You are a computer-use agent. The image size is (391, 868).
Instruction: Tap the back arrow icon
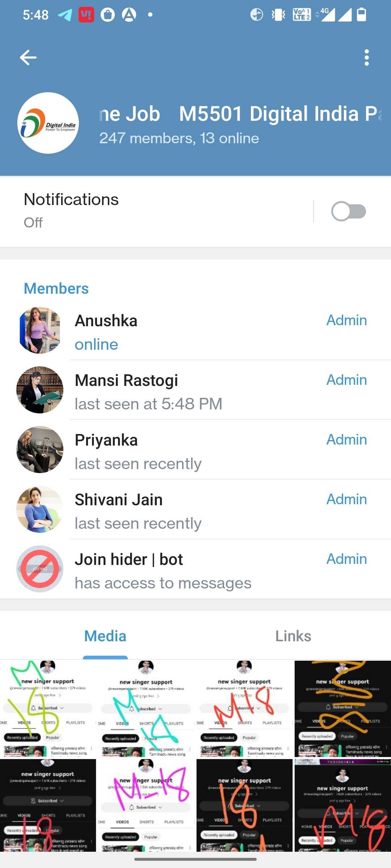click(x=28, y=58)
